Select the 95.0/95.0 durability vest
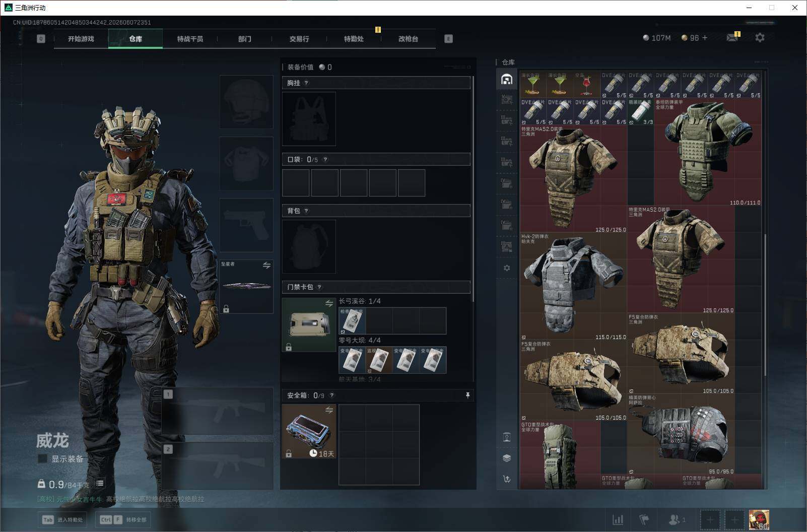Viewport: 807px width, 532px height. tap(681, 435)
